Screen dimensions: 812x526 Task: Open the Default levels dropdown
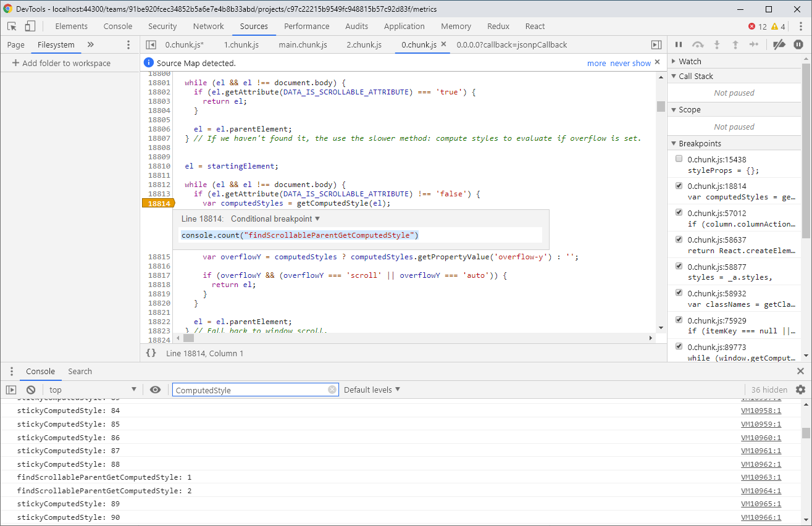[x=372, y=390]
